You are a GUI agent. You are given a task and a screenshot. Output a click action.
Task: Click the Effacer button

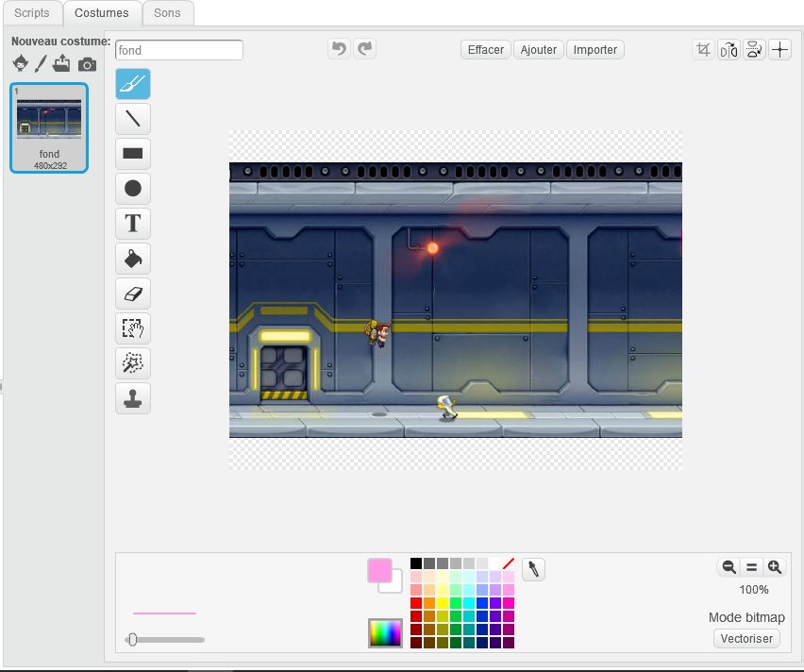point(486,50)
